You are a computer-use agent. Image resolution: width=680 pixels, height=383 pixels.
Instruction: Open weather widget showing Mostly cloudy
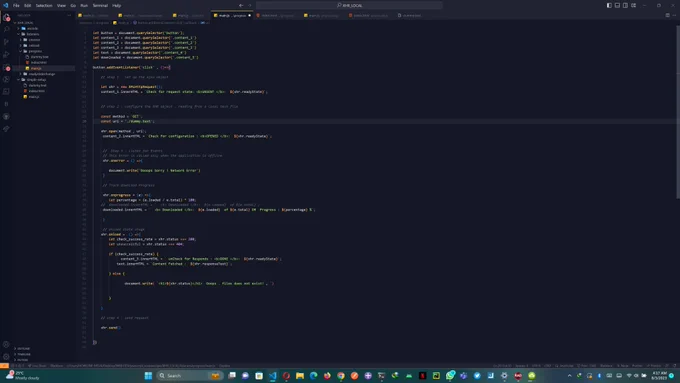[23, 376]
